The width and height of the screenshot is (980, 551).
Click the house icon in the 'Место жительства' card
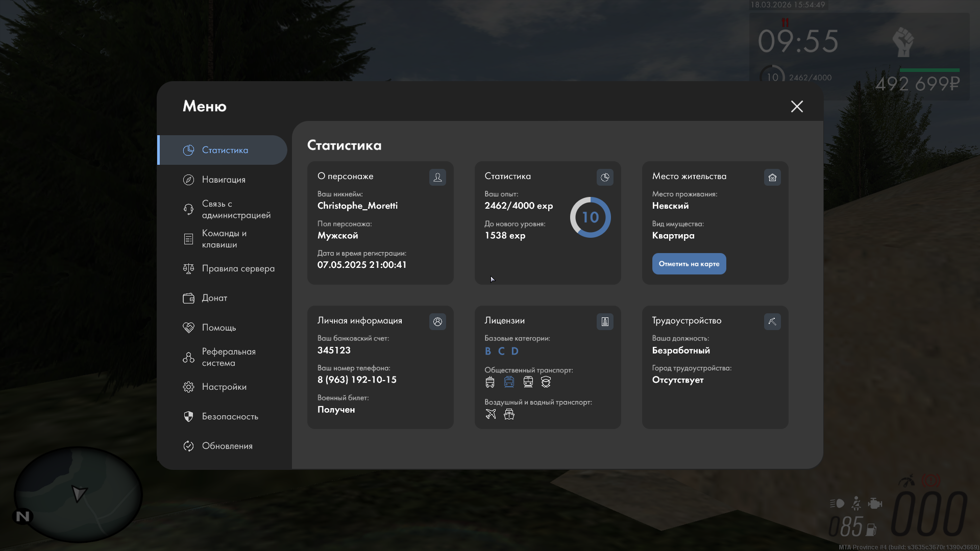pyautogui.click(x=772, y=177)
